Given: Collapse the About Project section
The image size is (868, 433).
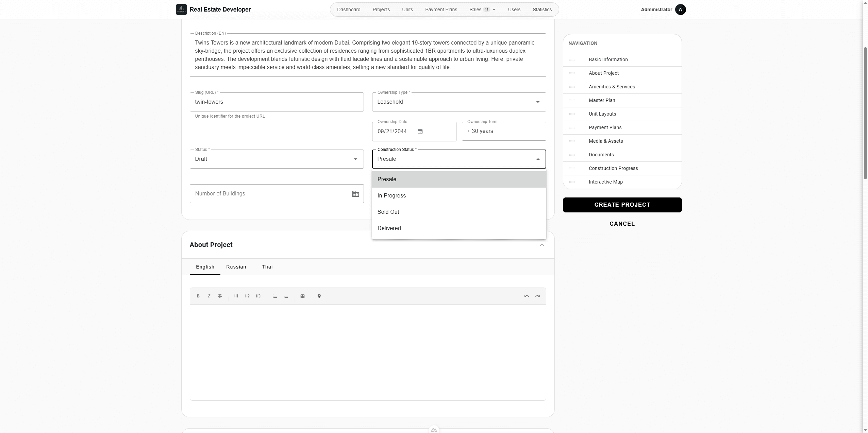Looking at the screenshot, I should click(x=542, y=245).
